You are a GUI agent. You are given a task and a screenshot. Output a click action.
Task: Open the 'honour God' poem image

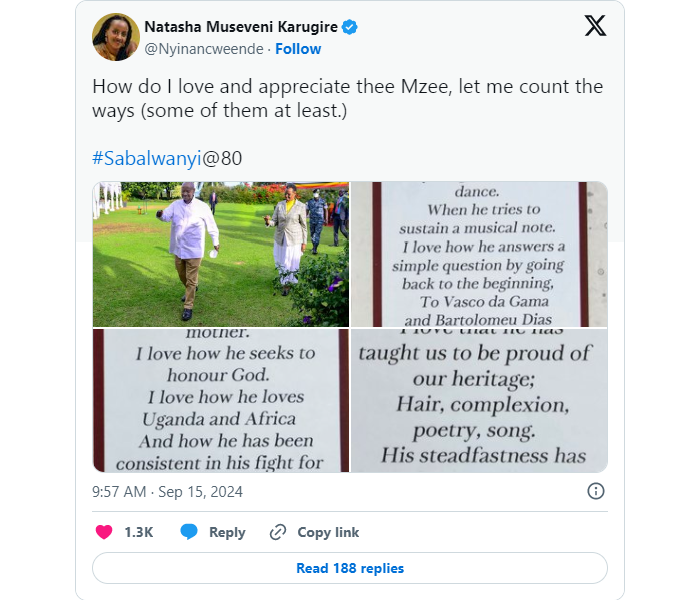coord(221,400)
